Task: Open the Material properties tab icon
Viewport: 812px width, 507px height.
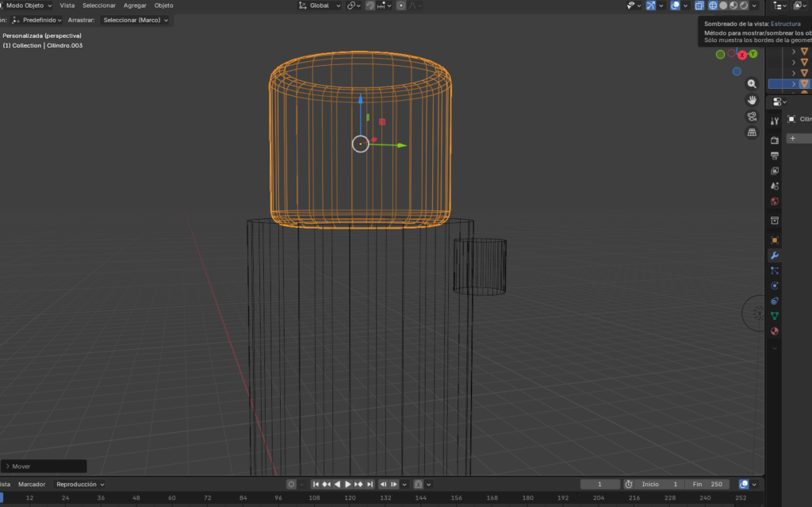Action: pyautogui.click(x=775, y=331)
